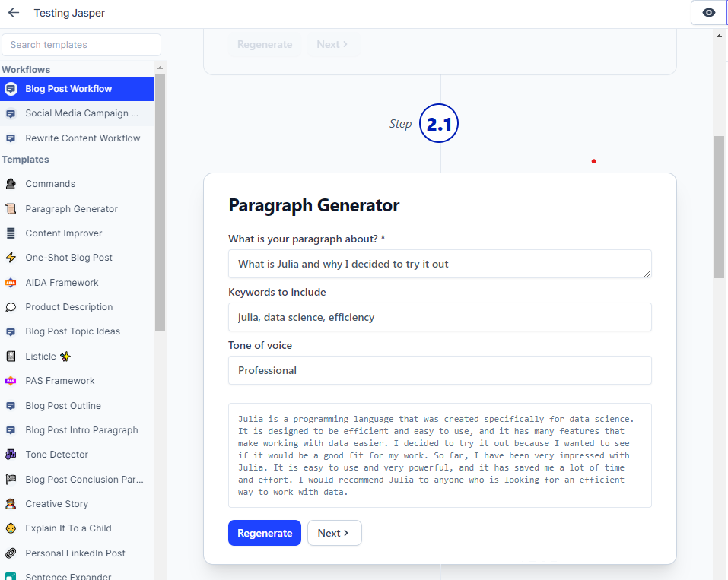Click the Blog Post Workflow icon

(x=11, y=89)
